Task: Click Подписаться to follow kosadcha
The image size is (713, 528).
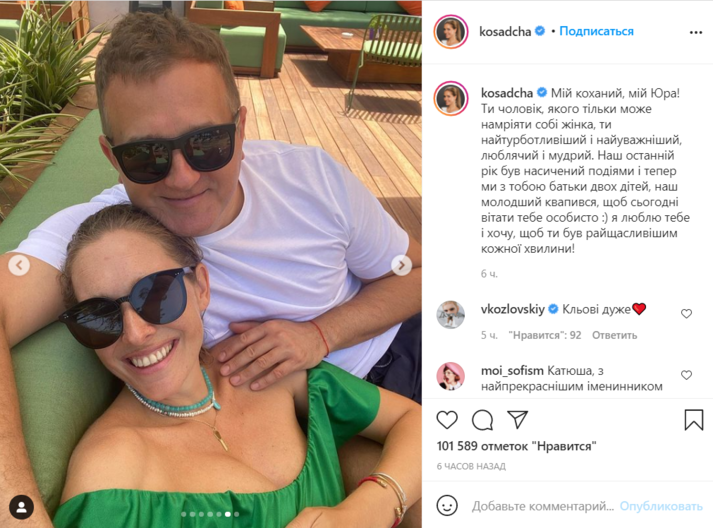Action: tap(596, 31)
